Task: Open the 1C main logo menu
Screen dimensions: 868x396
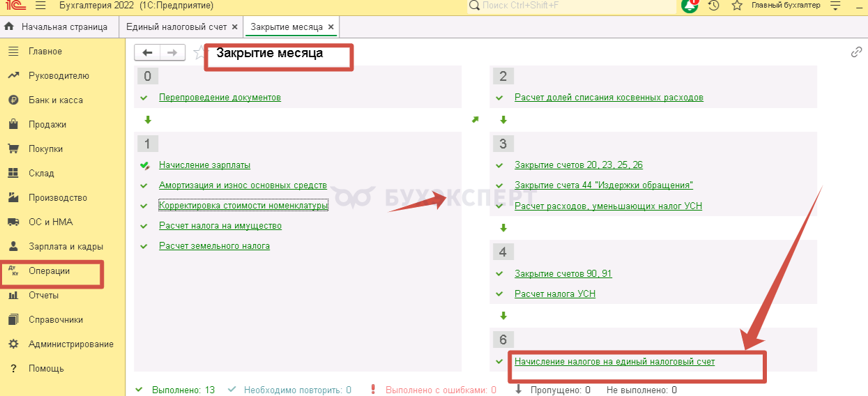Action: click(14, 6)
